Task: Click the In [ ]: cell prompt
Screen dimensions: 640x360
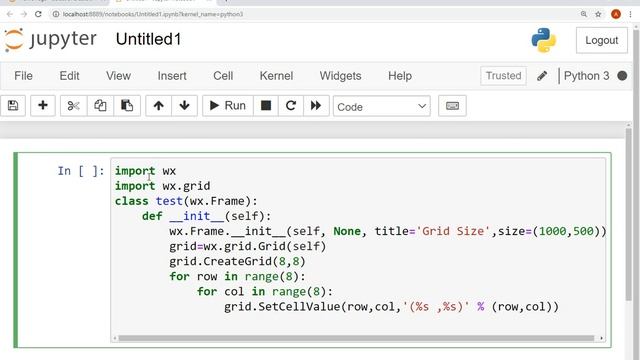Action: [81, 171]
